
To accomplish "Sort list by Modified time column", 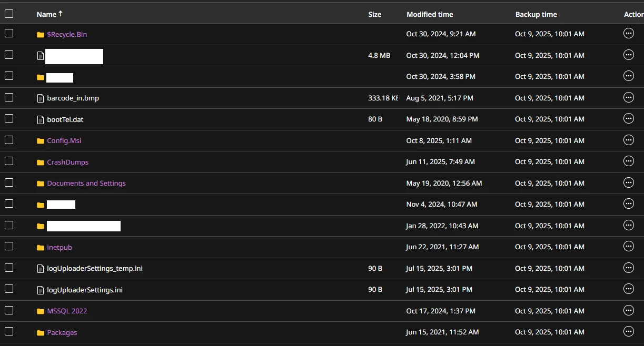I will pos(430,15).
